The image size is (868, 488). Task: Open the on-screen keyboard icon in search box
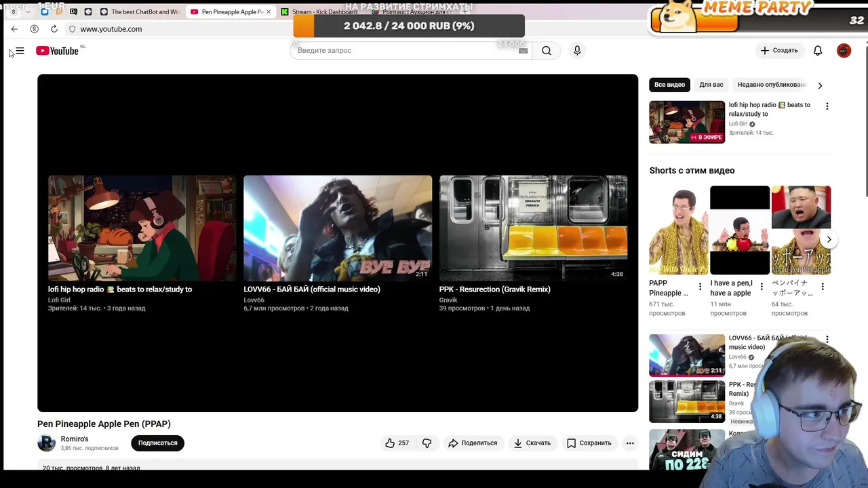[x=523, y=51]
